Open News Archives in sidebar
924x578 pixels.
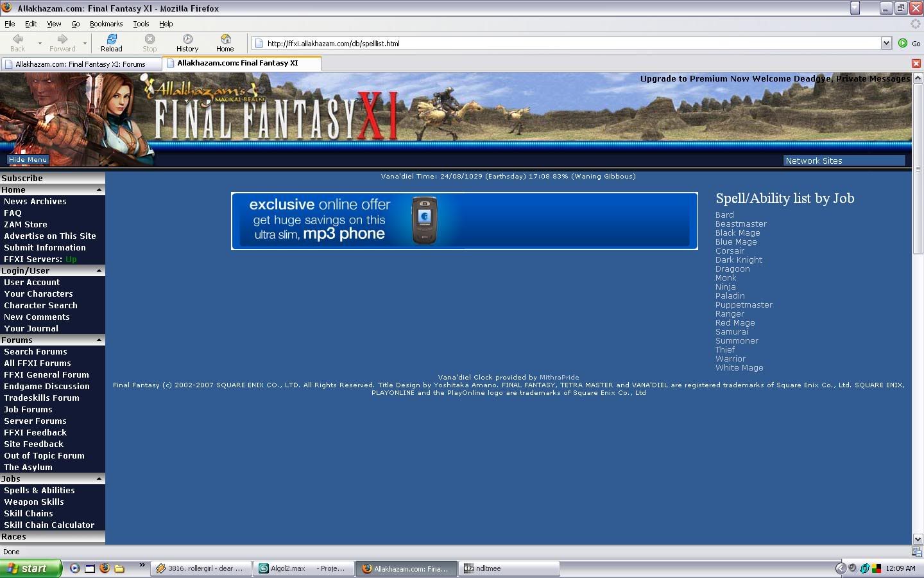pos(35,202)
